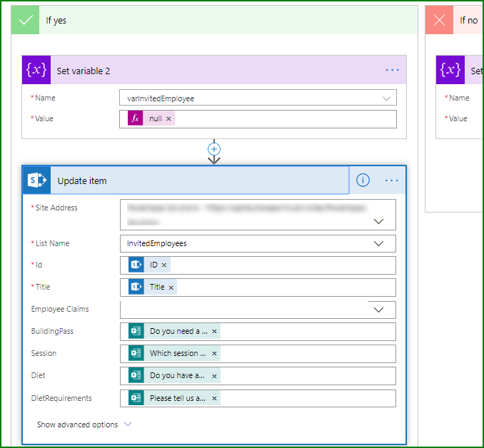Click the fx expression icon in Value
This screenshot has height=448, width=484.
135,118
